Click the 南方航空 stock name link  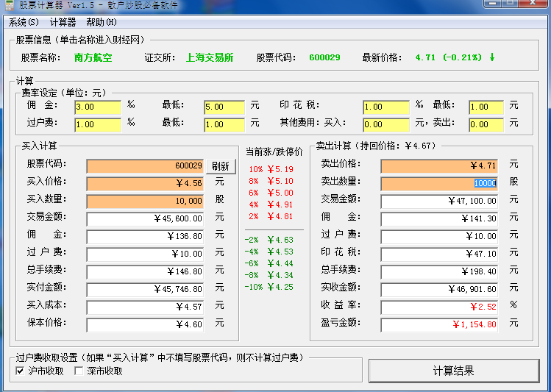pos(93,57)
